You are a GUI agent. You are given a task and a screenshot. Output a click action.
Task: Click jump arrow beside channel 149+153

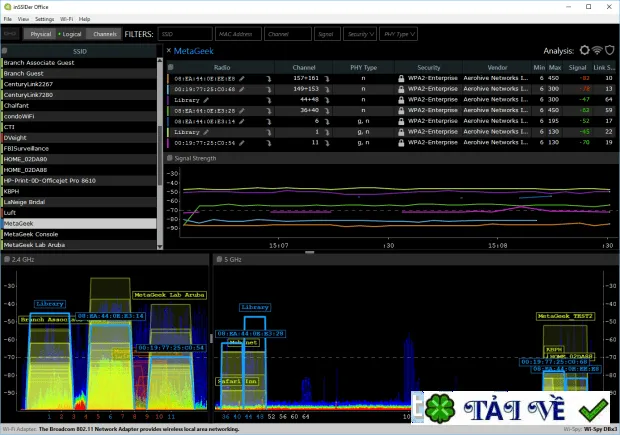click(x=327, y=89)
